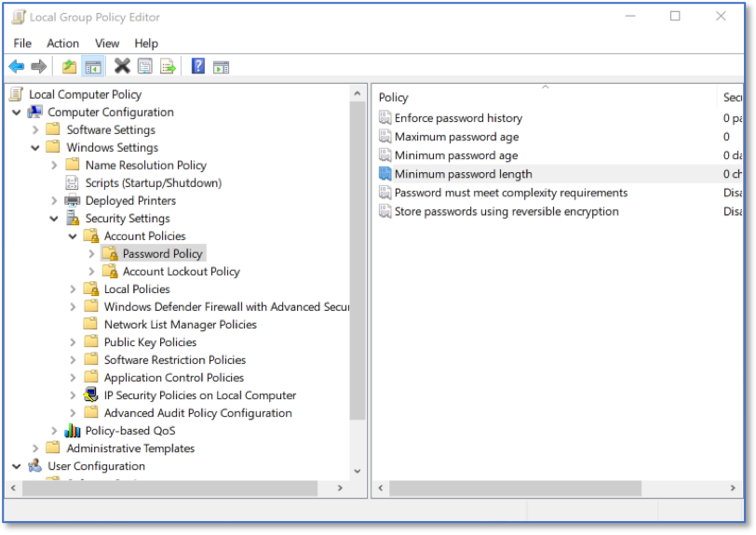Image resolution: width=756 pixels, height=535 pixels.
Task: Click the Back arrow toolbar icon
Action: coord(17,66)
